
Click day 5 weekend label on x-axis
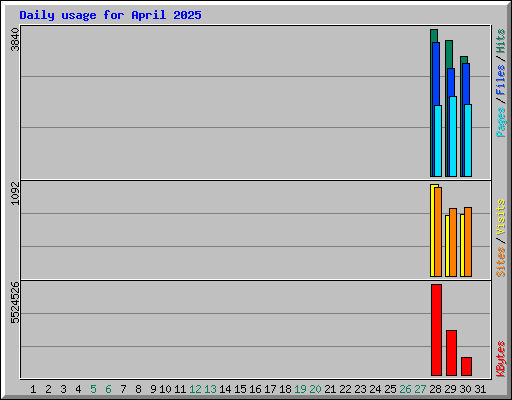[x=93, y=389]
